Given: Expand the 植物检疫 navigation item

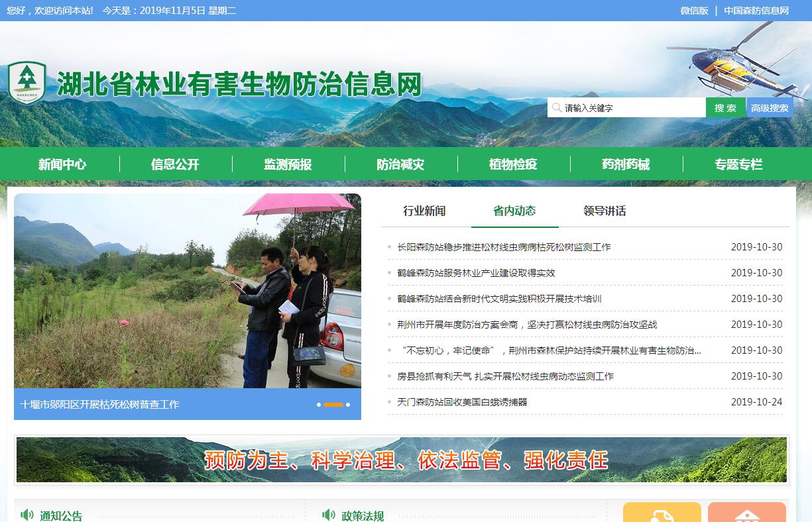Looking at the screenshot, I should click(513, 164).
